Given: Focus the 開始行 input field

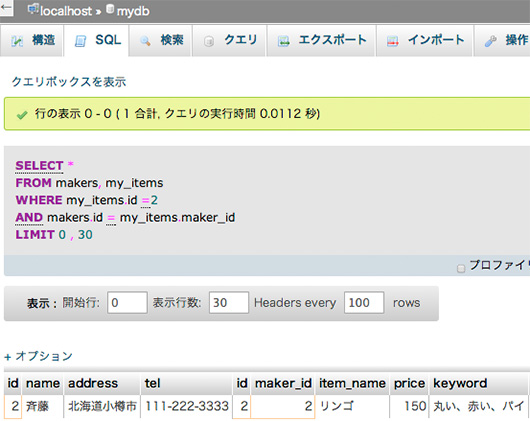Looking at the screenshot, I should click(x=127, y=302).
